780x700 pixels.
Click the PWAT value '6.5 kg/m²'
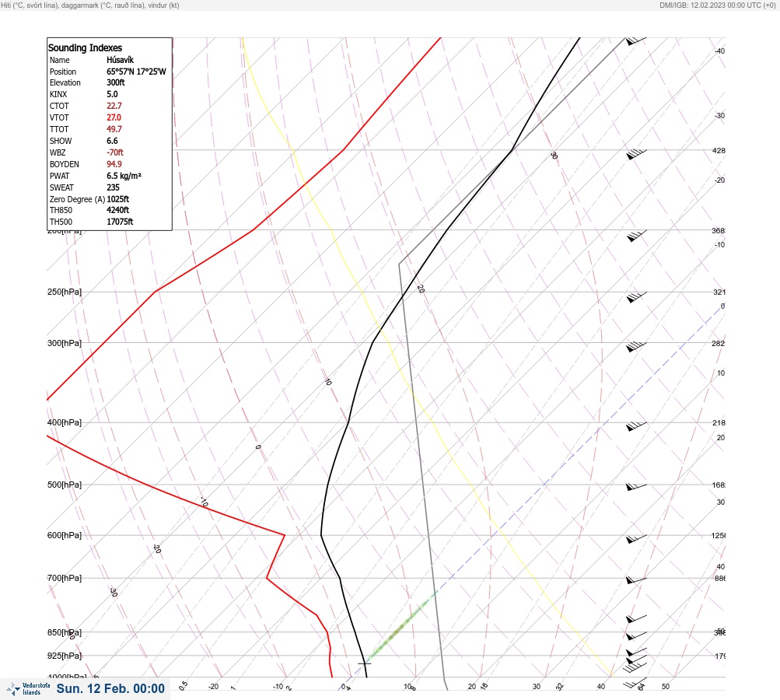[124, 176]
